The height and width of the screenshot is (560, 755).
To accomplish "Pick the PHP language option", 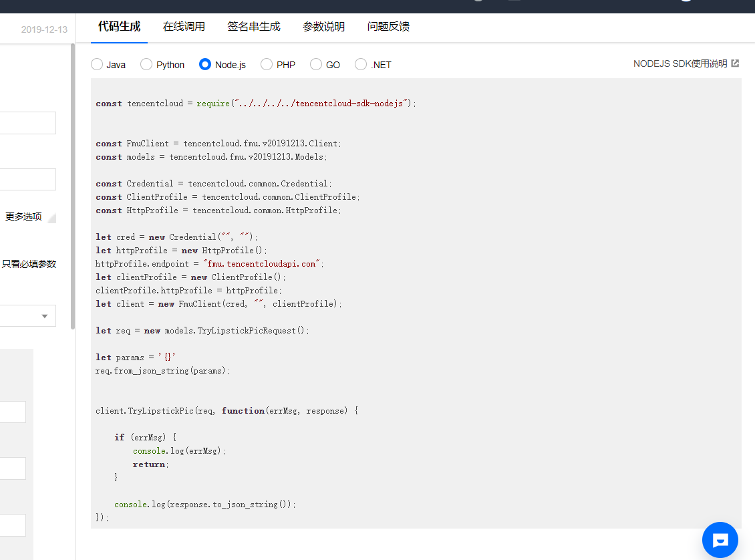I will pyautogui.click(x=267, y=65).
